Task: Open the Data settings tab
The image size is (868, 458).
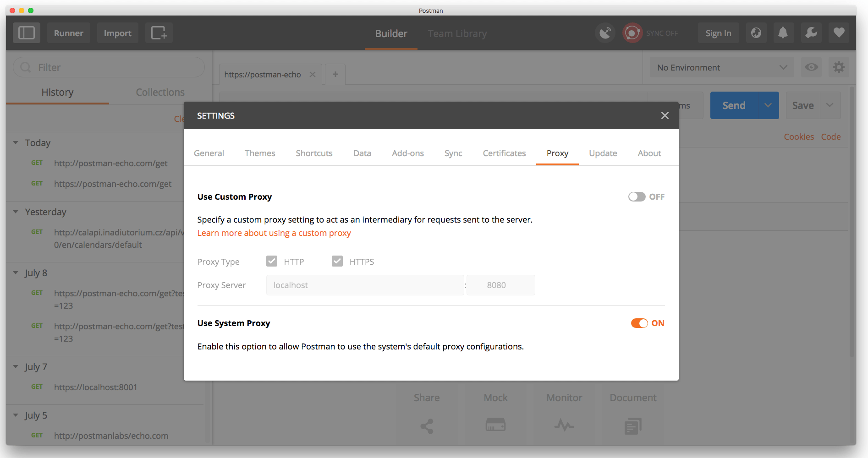Action: (362, 153)
